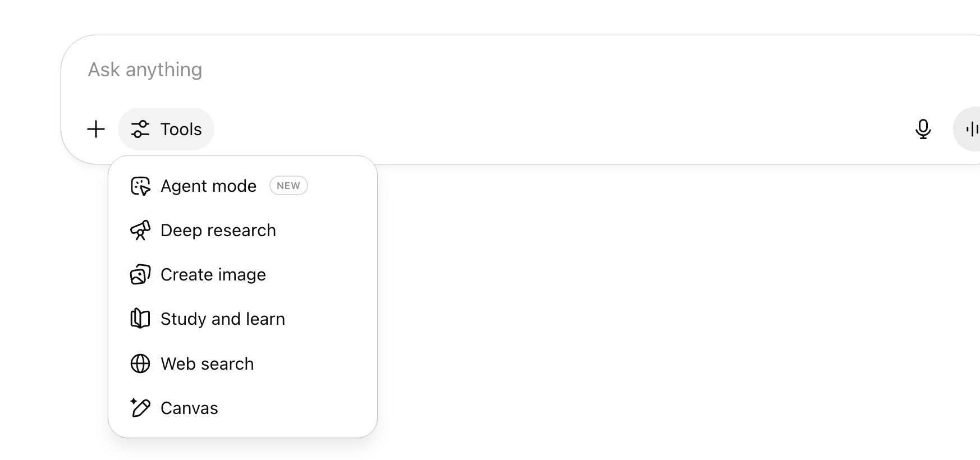Image resolution: width=980 pixels, height=460 pixels.
Task: Click the plus icon to add attachments
Action: (96, 129)
